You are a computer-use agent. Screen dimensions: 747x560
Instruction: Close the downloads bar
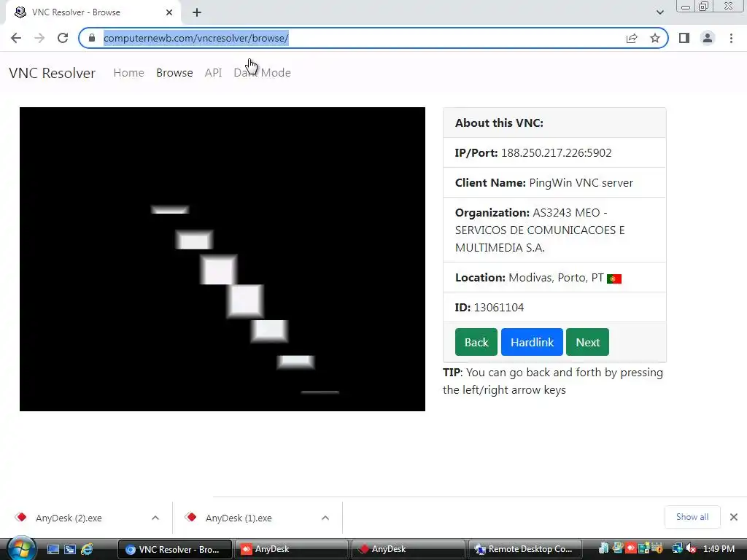pyautogui.click(x=734, y=517)
